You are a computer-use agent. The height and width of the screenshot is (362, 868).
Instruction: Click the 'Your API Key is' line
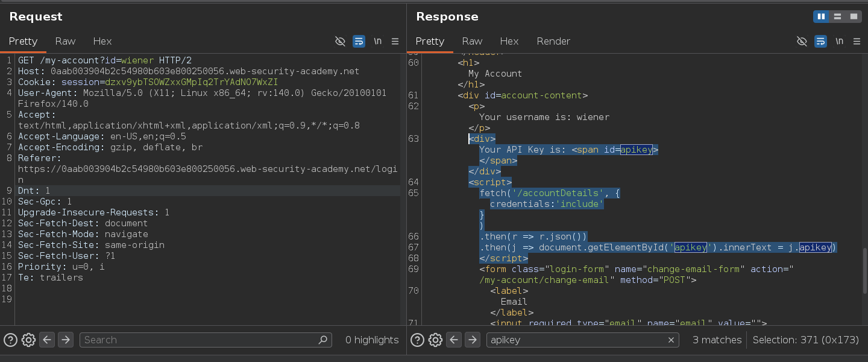(x=568, y=150)
